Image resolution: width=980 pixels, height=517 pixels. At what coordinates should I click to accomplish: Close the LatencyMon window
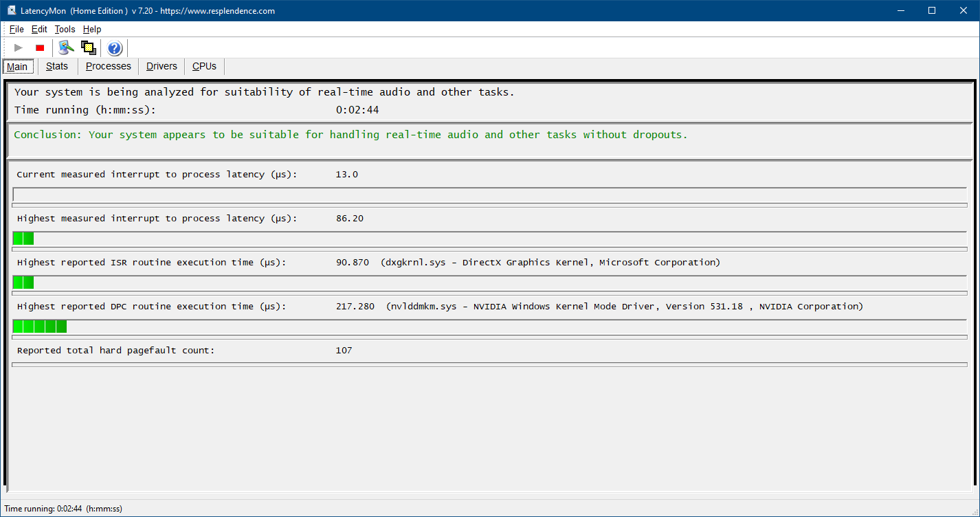coord(964,10)
